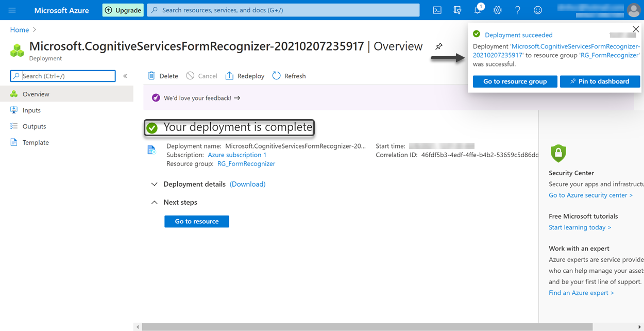644x331 pixels.
Task: Open the account avatar menu
Action: pyautogui.click(x=634, y=10)
